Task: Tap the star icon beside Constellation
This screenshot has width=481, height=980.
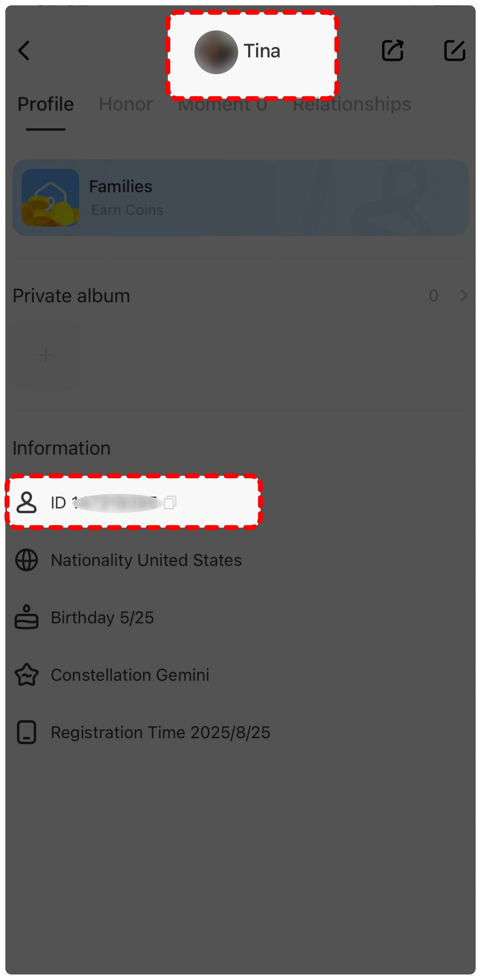Action: coord(27,675)
